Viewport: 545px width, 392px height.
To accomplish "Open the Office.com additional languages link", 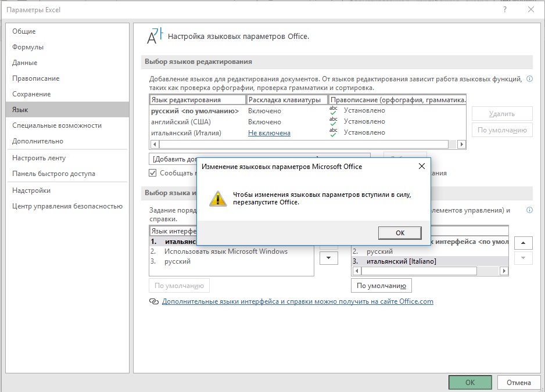I will click(297, 301).
